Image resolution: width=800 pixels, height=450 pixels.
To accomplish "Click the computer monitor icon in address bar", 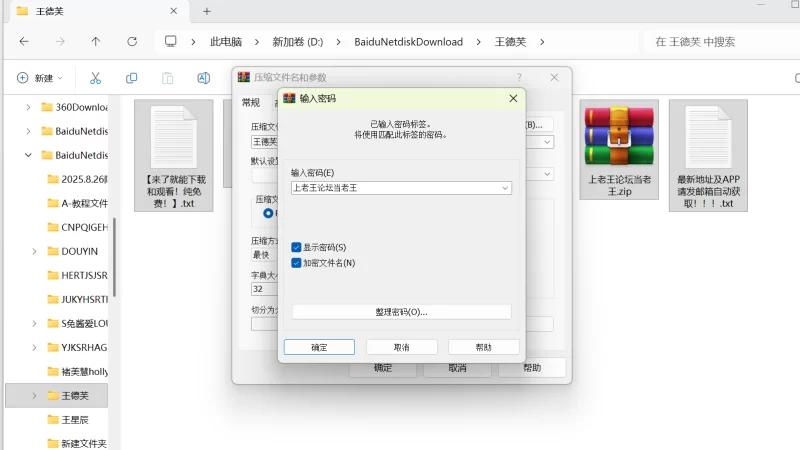I will pyautogui.click(x=170, y=41).
